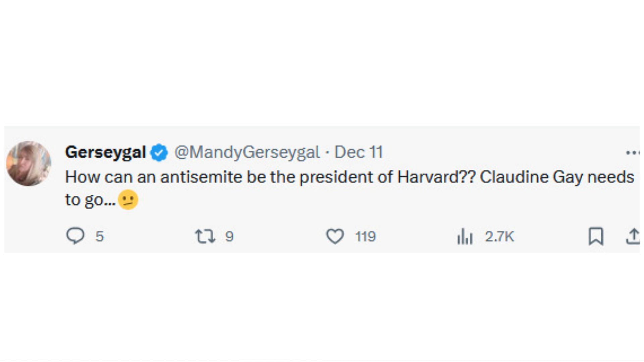The height and width of the screenshot is (362, 644).
Task: Open the three-dot more options menu
Action: coord(632,153)
